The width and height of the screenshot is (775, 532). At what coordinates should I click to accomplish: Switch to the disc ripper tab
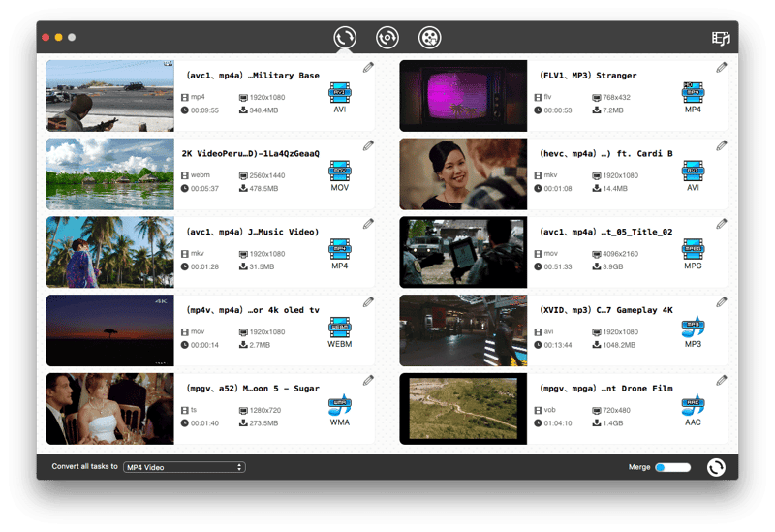click(x=387, y=38)
